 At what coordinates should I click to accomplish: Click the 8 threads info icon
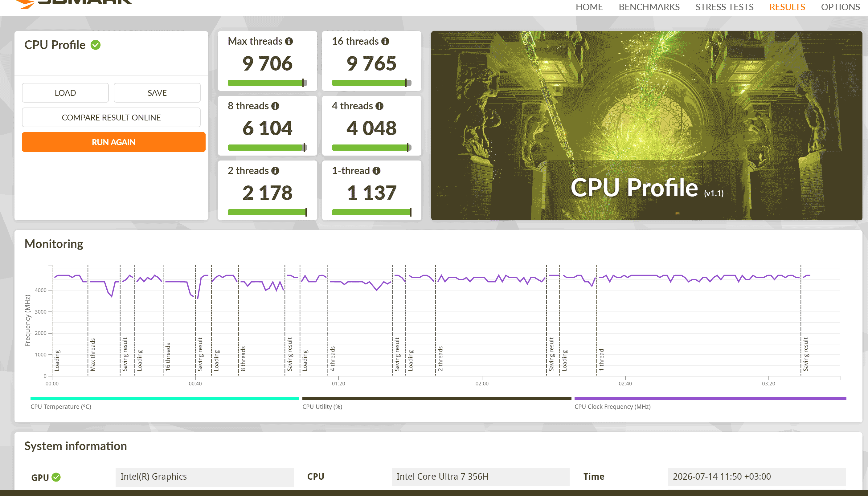coord(275,106)
